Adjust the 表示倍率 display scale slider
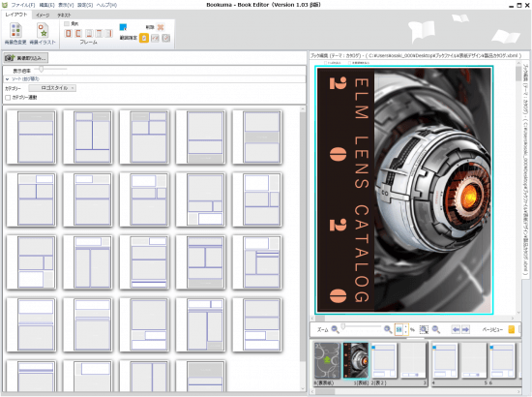Screen dimensions: 532x397 click(x=41, y=70)
